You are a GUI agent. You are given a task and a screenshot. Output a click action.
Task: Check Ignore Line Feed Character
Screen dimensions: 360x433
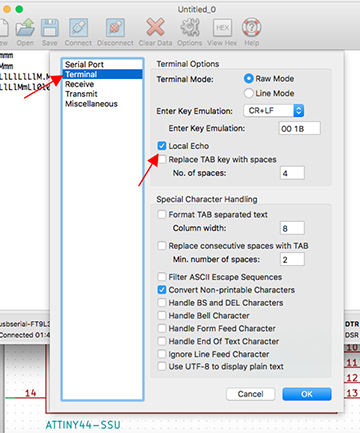pyautogui.click(x=162, y=354)
